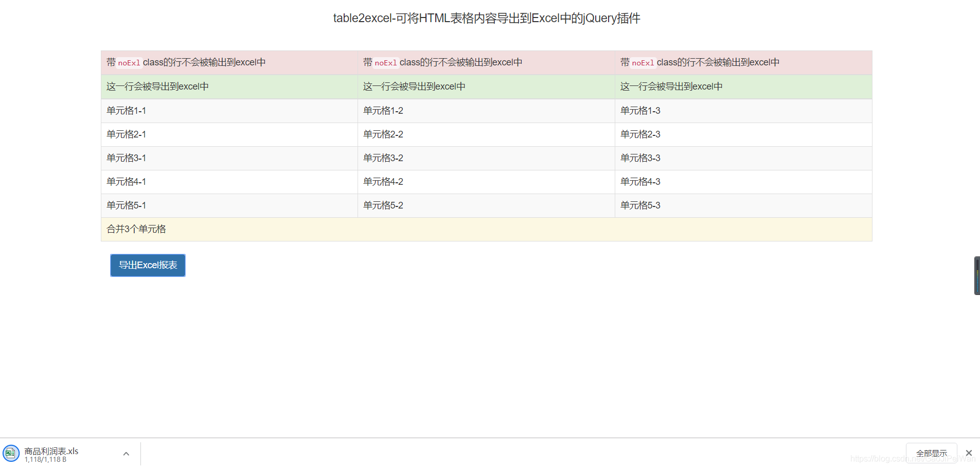Expand the download options chevron
Image resolution: width=980 pixels, height=468 pixels.
pyautogui.click(x=126, y=454)
